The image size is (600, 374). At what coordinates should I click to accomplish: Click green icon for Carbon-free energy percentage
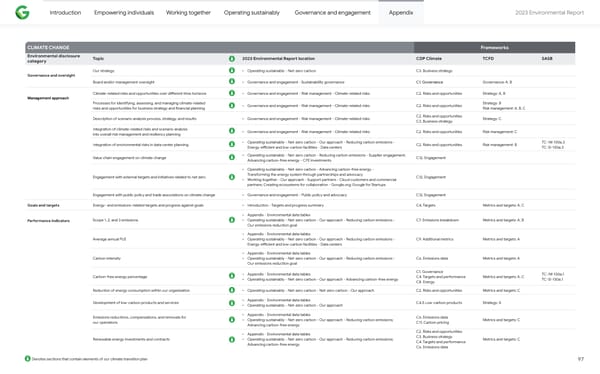tap(232, 276)
